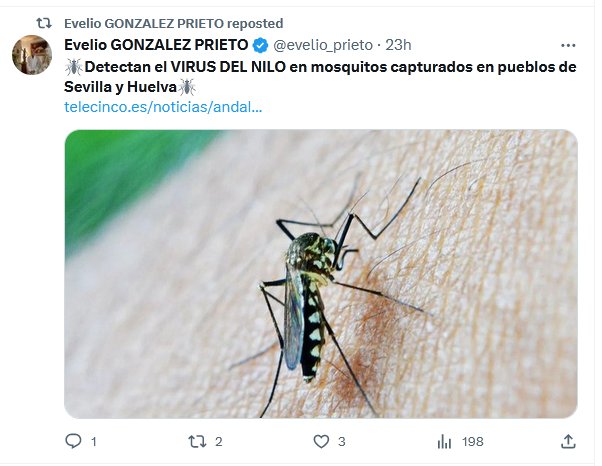Click the like count of 3

point(342,441)
